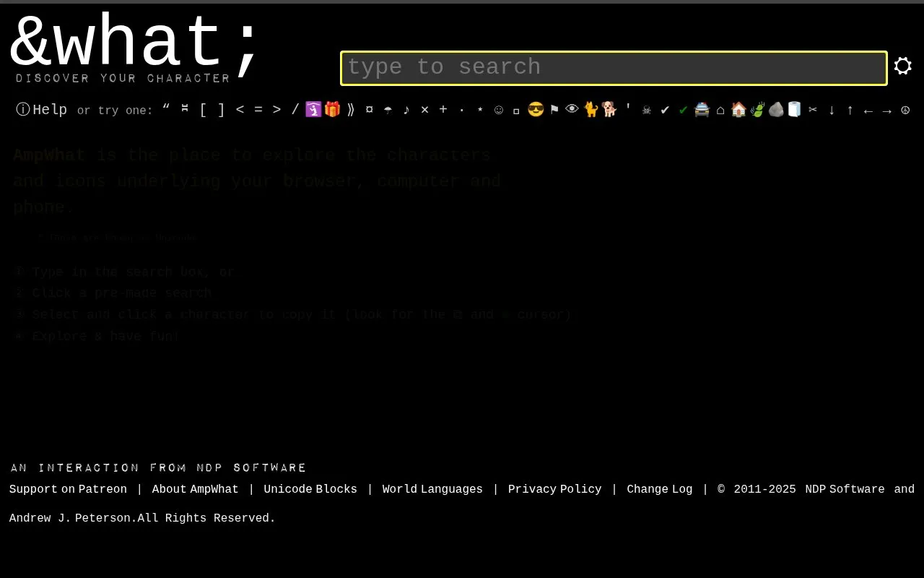Try the plus sign search
The width and height of the screenshot is (924, 578).
point(443,110)
